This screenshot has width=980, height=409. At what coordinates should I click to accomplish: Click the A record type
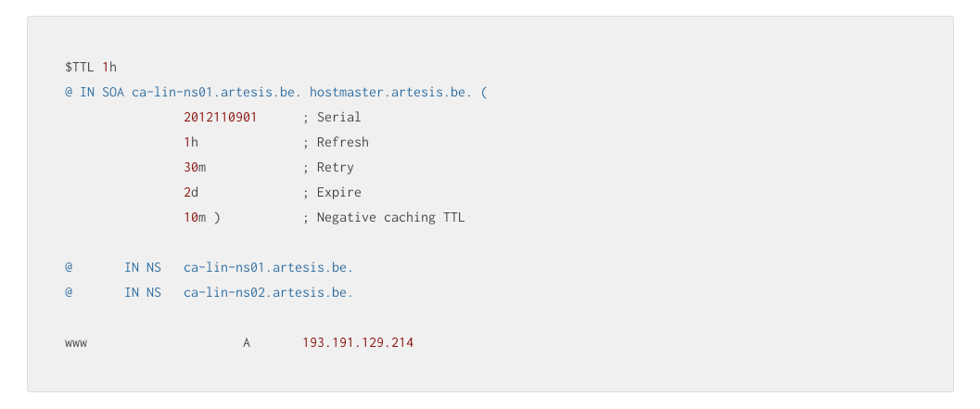click(x=247, y=342)
